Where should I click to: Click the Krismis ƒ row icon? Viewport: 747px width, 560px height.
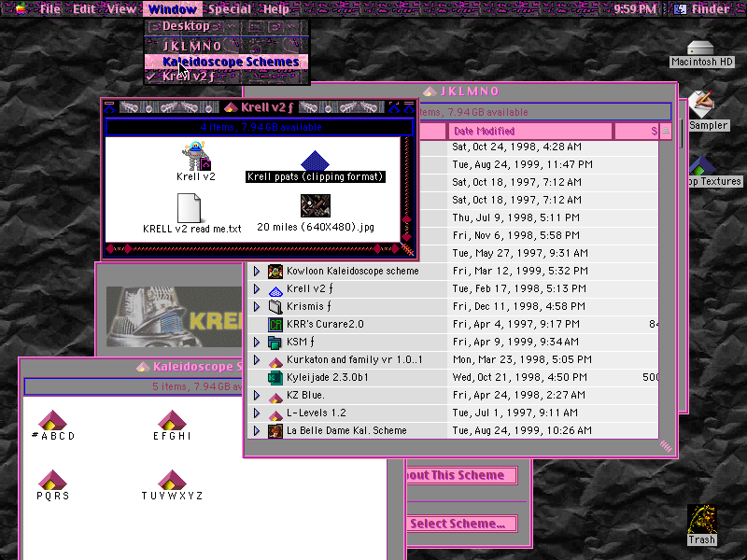275,307
